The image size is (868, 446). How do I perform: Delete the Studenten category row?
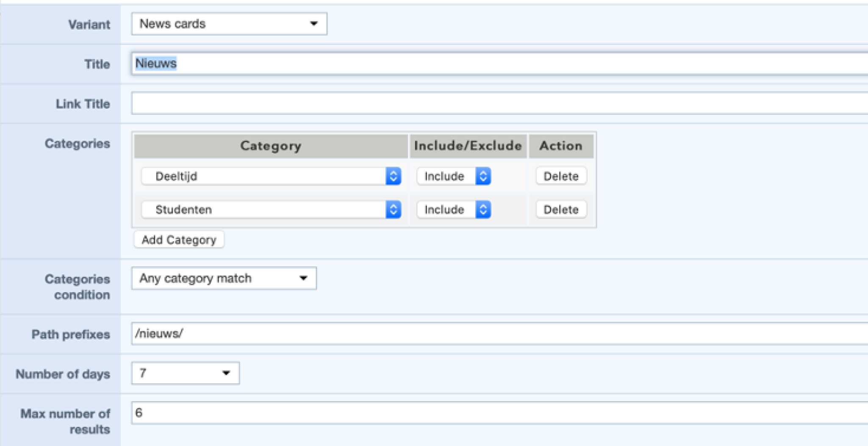coord(561,209)
